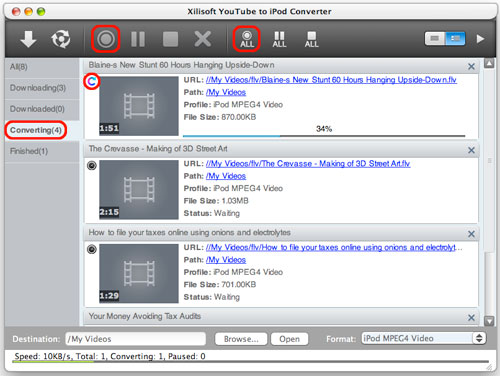The width and height of the screenshot is (500, 376).
Task: Switch to compact list view
Action: [435, 39]
